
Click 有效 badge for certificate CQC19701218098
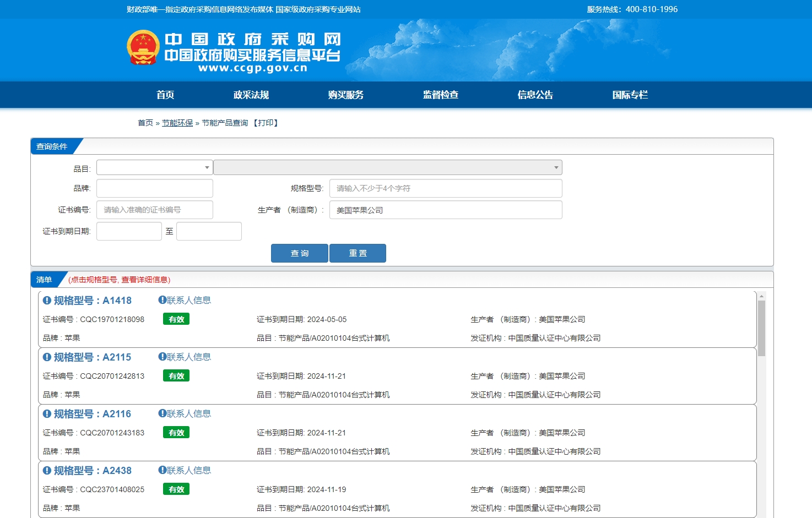(x=176, y=319)
